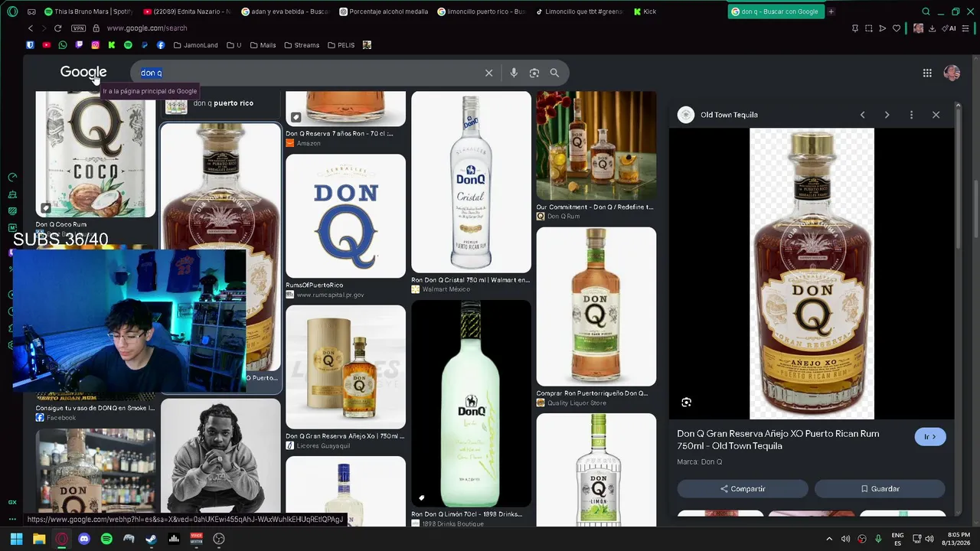The image size is (980, 551).
Task: Open Steam from the taskbar
Action: pos(152,539)
